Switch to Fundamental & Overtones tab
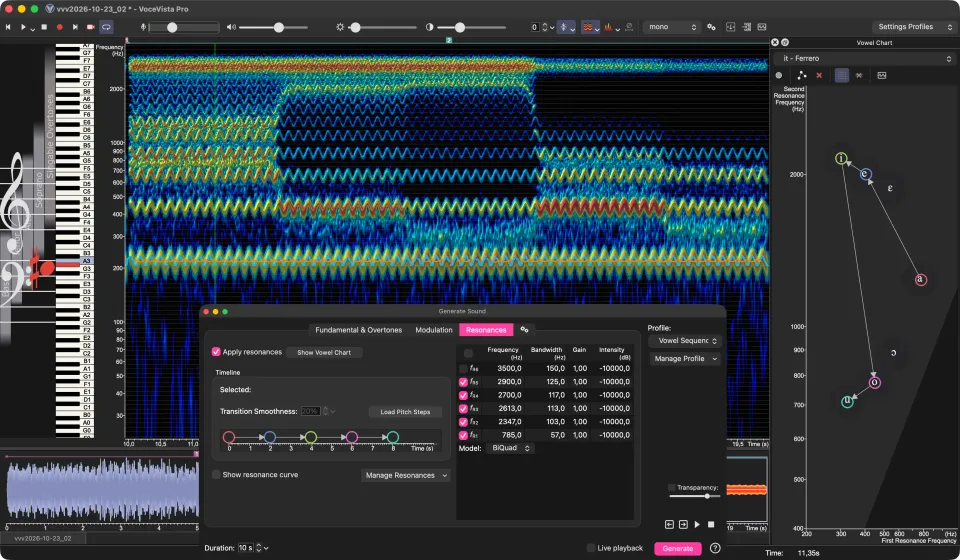 358,330
